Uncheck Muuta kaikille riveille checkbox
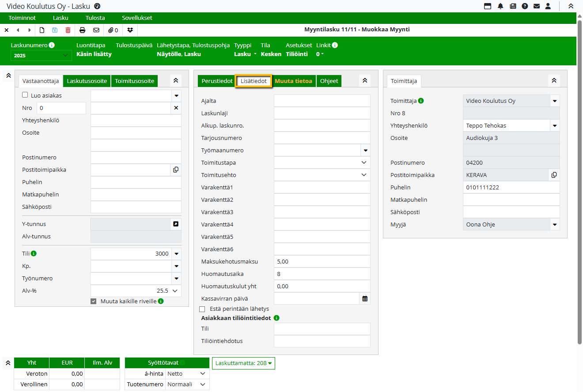 point(93,302)
